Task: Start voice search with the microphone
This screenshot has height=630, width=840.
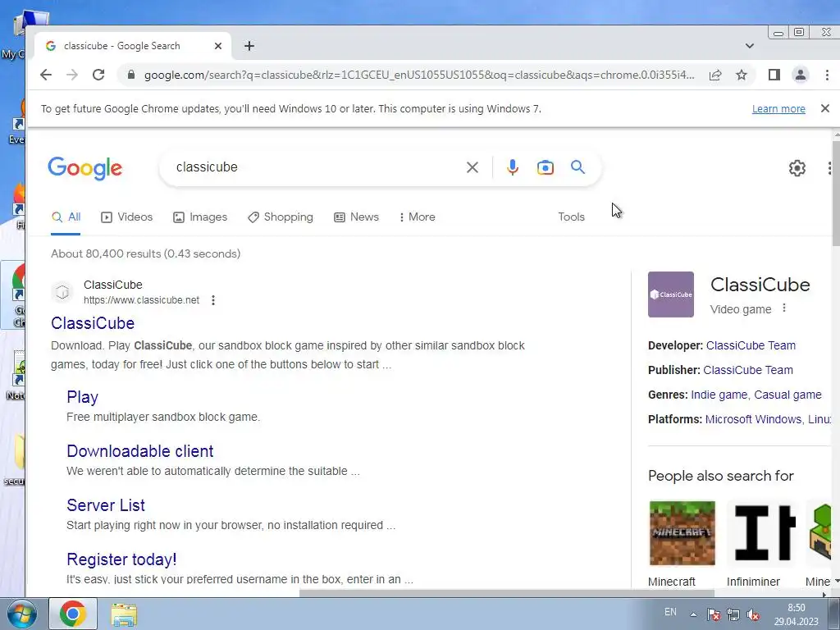Action: click(x=512, y=167)
